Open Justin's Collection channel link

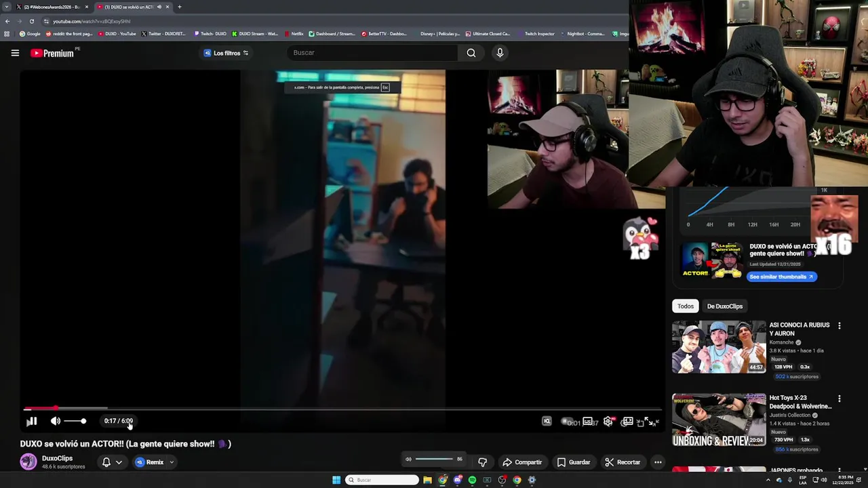(x=790, y=415)
